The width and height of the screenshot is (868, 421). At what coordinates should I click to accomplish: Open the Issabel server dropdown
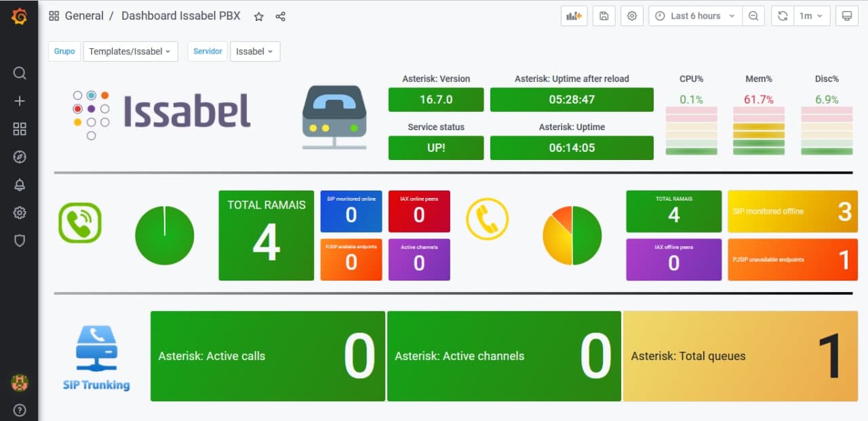pyautogui.click(x=255, y=52)
